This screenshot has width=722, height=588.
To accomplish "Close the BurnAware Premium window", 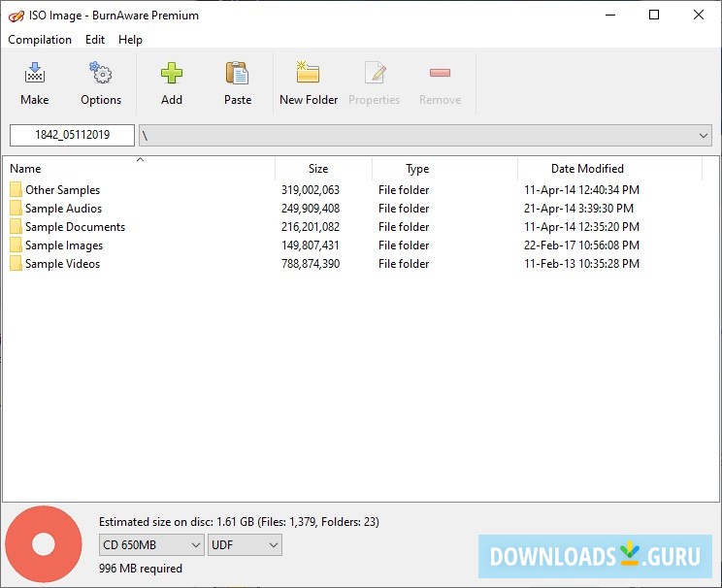I will 699,16.
